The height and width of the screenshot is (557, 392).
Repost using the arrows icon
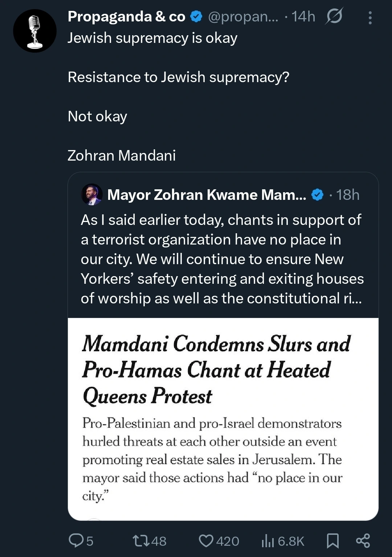(141, 540)
